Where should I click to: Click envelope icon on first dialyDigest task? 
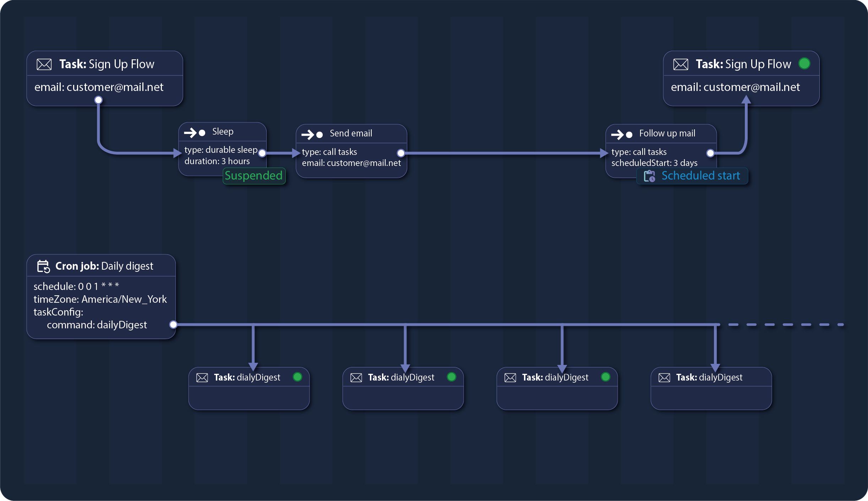pos(202,377)
